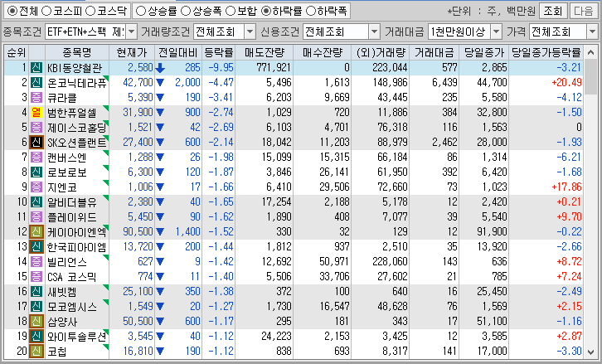Click the 다음 next button
Viewport: 602px width, 364px height.
(583, 11)
